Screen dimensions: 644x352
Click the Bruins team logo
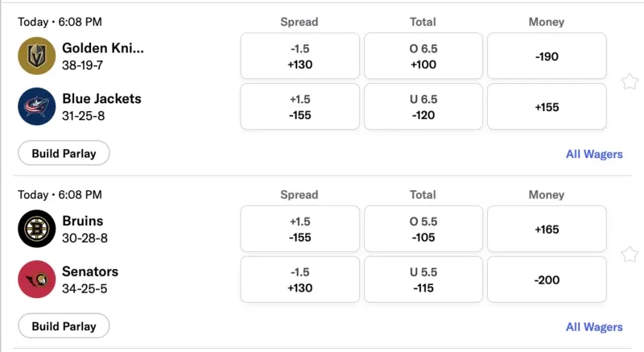(37, 229)
